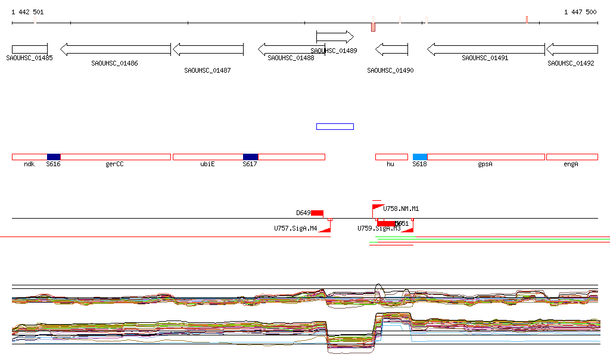
Task: Select the SAOUHSC_01485 gene arrow
Action: pyautogui.click(x=30, y=49)
